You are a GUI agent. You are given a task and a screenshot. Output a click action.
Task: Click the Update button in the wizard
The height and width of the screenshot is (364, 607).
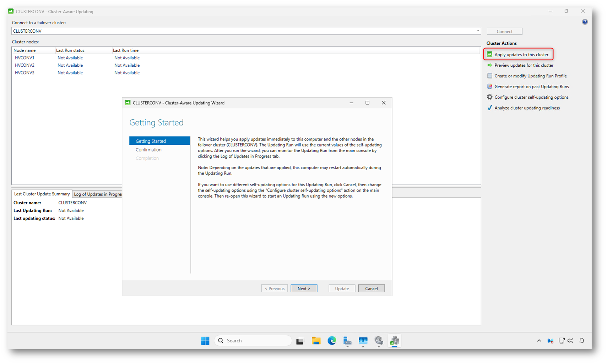coord(342,288)
